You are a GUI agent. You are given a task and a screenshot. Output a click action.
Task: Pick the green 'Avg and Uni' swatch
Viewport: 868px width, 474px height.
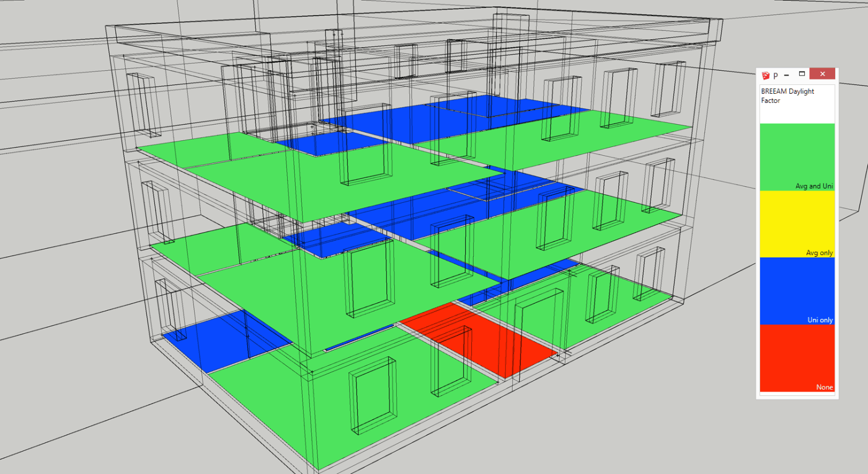tap(797, 157)
